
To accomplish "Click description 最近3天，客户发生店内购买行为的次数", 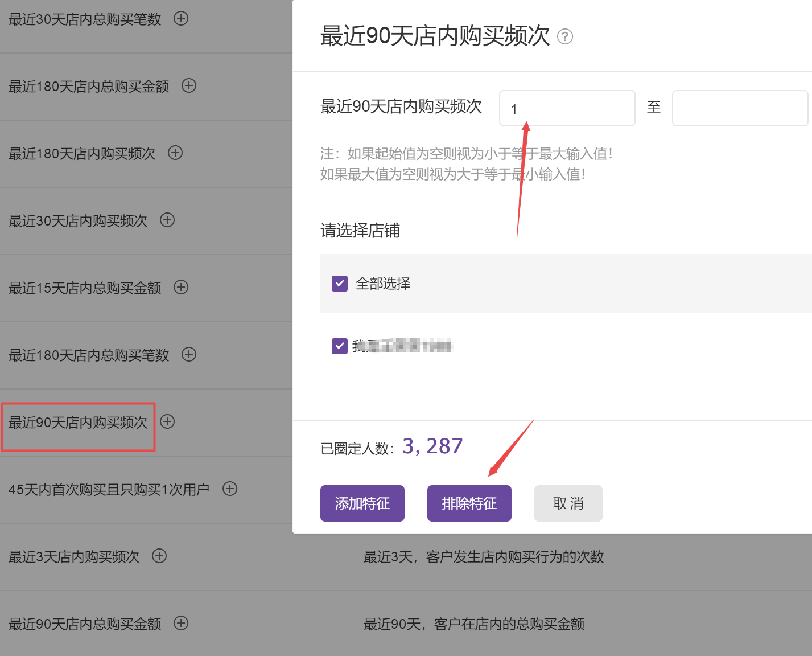I will point(484,557).
